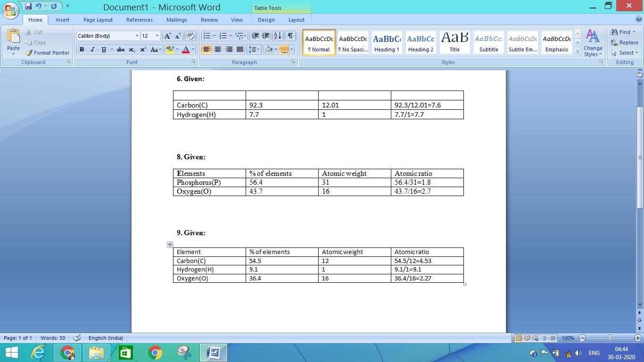Open Excel from the Windows taskbar
This screenshot has height=362, width=644.
point(126,353)
